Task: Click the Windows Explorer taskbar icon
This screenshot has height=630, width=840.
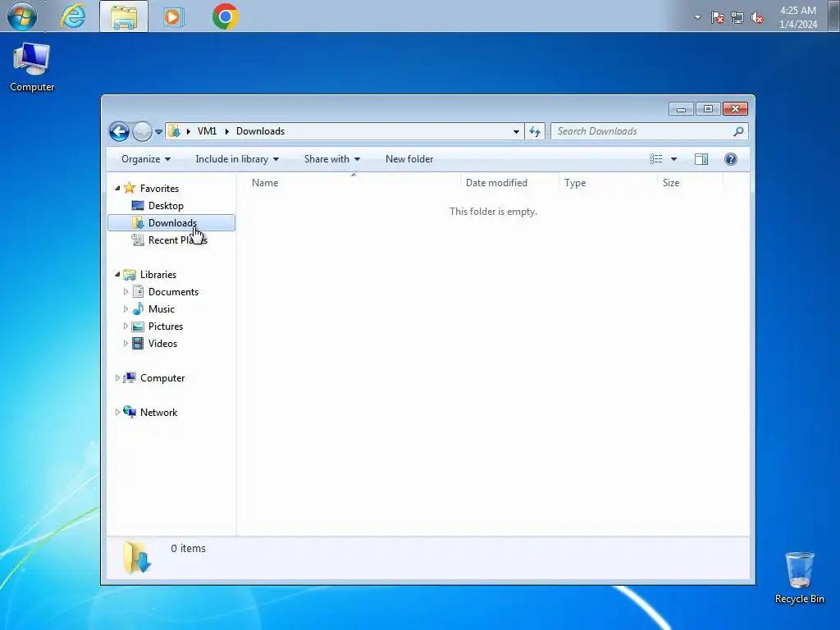Action: point(124,16)
